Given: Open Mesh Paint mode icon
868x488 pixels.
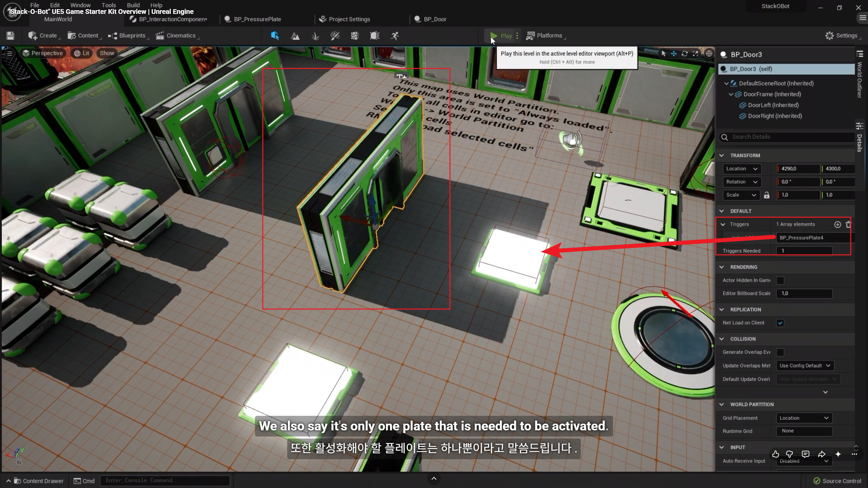Looking at the screenshot, I should (335, 36).
